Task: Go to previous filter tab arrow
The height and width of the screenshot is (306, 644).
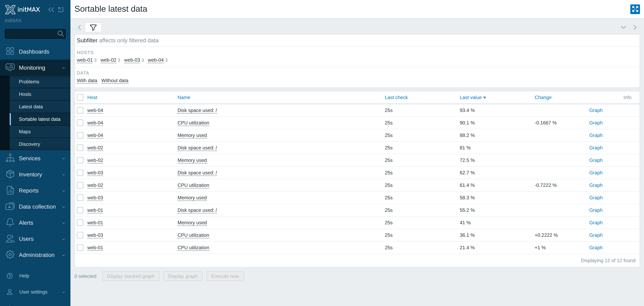Action: (x=79, y=28)
